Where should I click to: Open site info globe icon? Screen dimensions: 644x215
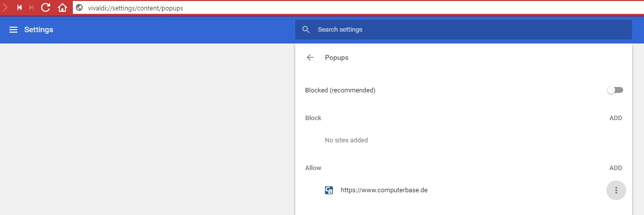(79, 8)
